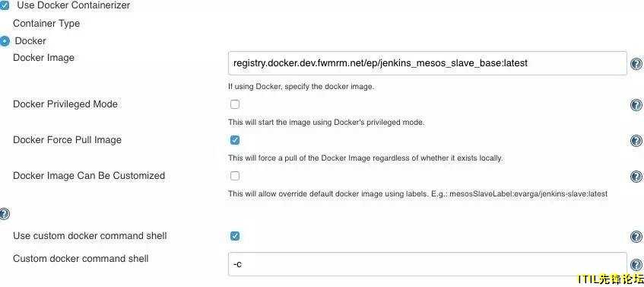Uncheck Use Docker Containerizer checkbox

4,6
